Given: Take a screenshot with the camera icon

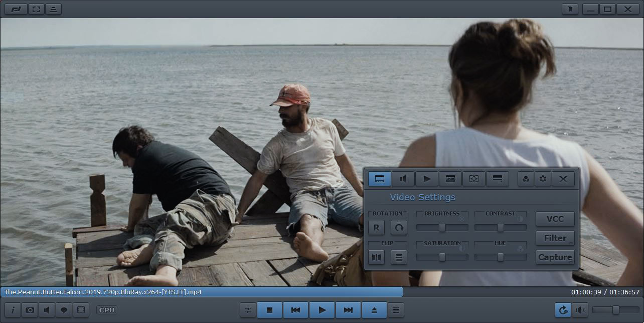Looking at the screenshot, I should [30, 310].
